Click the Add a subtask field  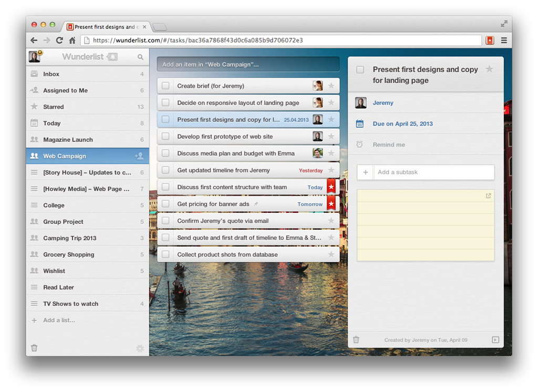click(433, 172)
